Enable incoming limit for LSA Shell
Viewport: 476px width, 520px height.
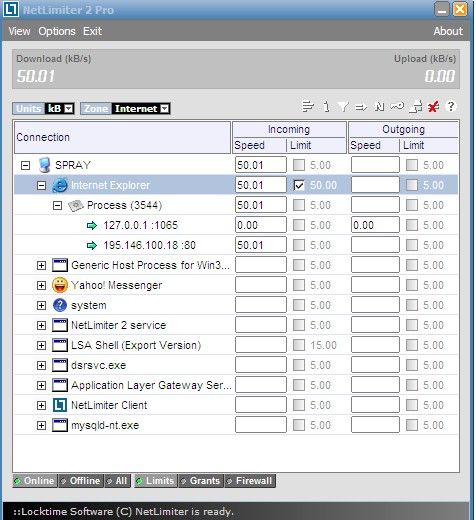pos(299,345)
